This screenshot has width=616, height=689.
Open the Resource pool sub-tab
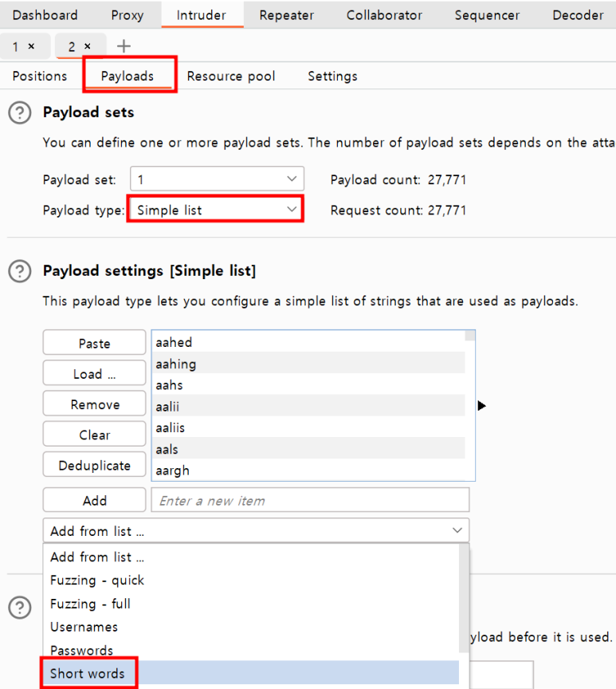[x=231, y=77]
